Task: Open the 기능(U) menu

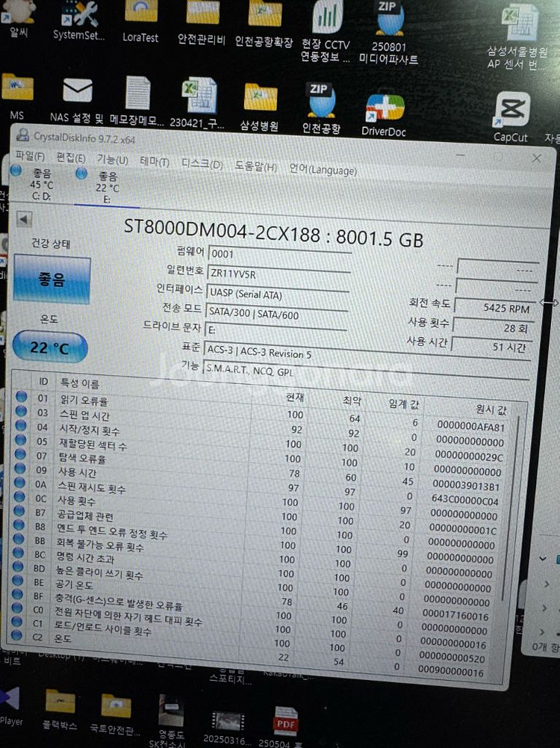Action: click(x=113, y=159)
